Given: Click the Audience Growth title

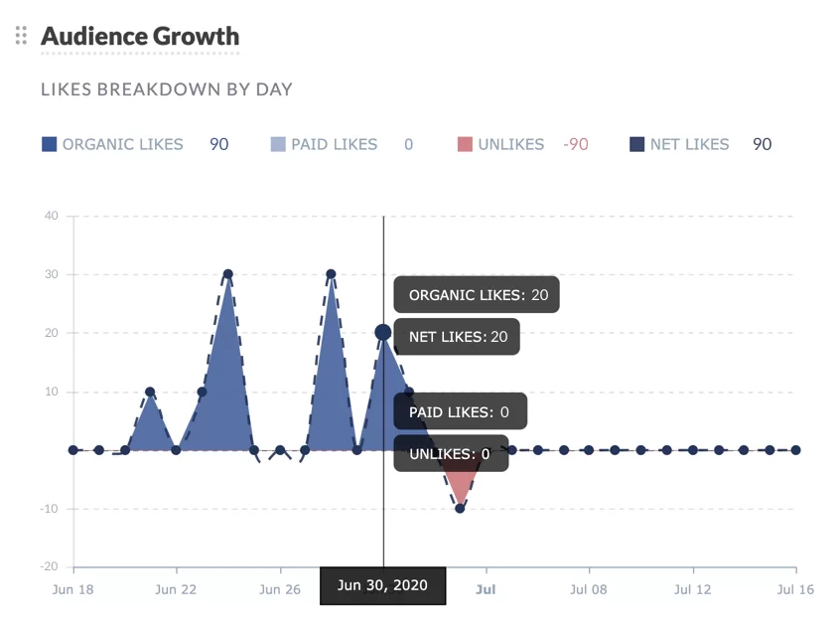Looking at the screenshot, I should 140,37.
